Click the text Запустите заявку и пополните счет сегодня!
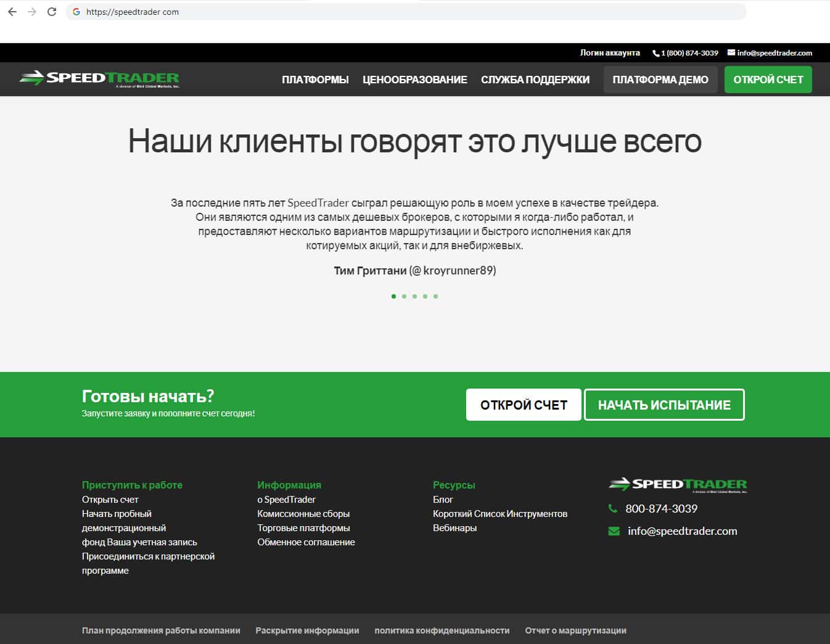 click(x=168, y=413)
